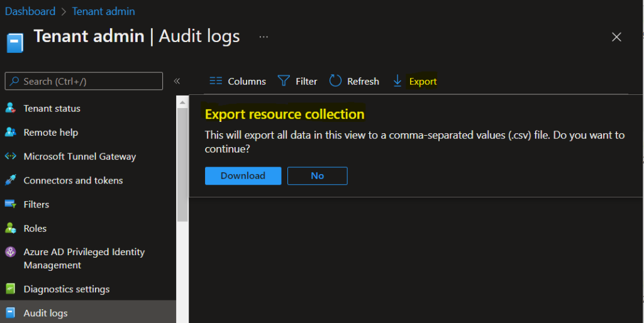Focus the Search (Ctrl+/) field
The height and width of the screenshot is (323, 644).
point(84,81)
